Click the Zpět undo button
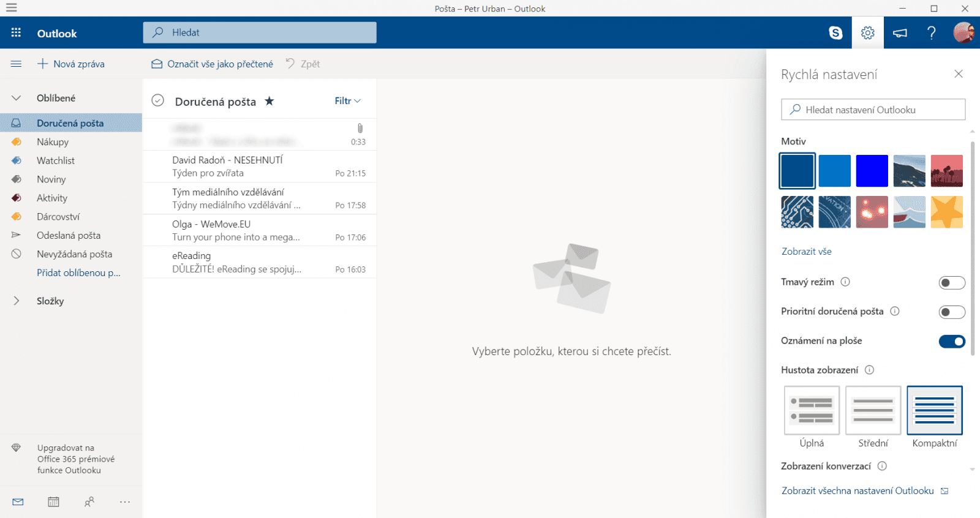The width and height of the screenshot is (980, 518). [x=303, y=64]
